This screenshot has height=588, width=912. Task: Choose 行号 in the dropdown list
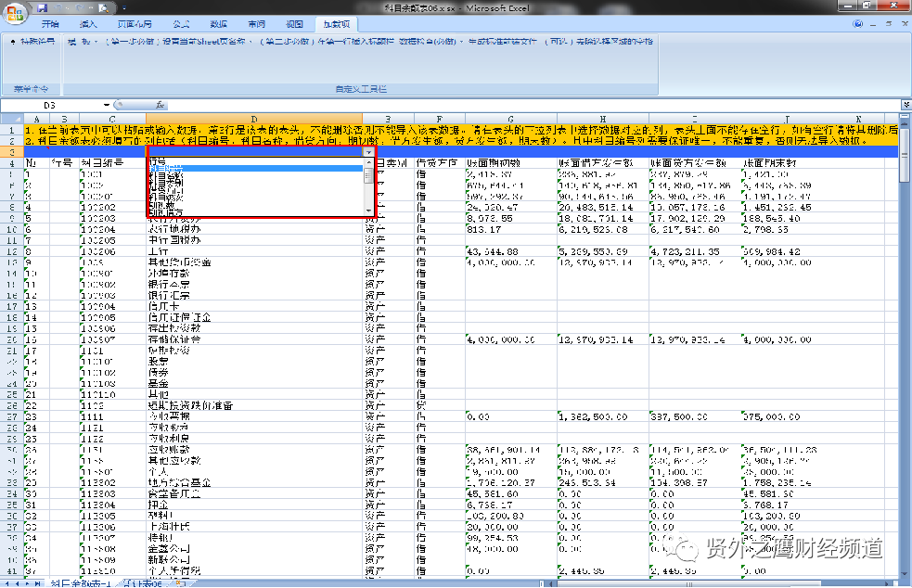255,161
